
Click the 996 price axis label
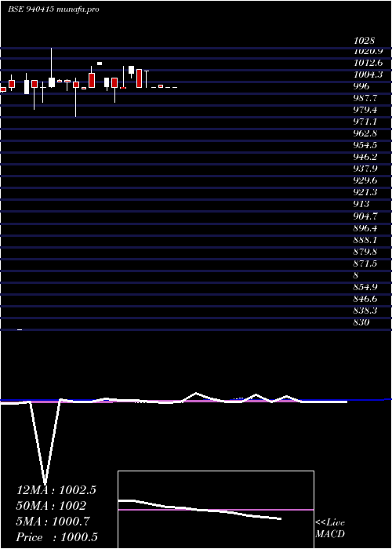(361, 86)
